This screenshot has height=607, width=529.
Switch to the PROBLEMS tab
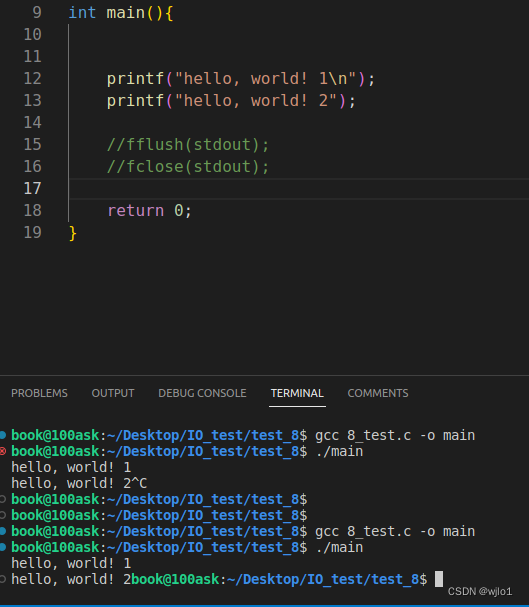click(x=39, y=393)
